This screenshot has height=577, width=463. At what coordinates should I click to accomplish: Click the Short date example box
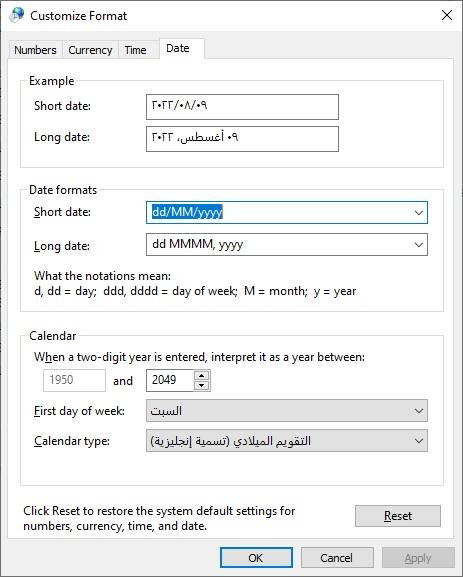tap(242, 107)
